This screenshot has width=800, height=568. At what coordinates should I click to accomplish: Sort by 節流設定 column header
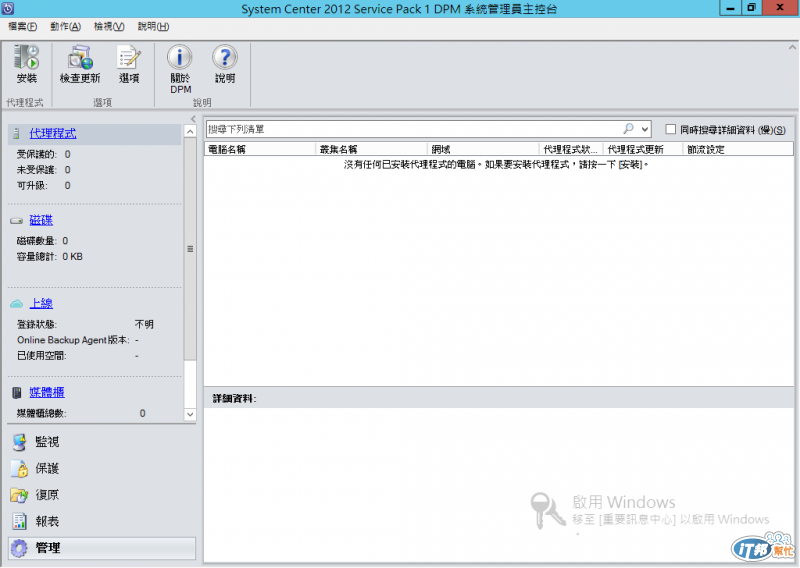pyautogui.click(x=738, y=149)
